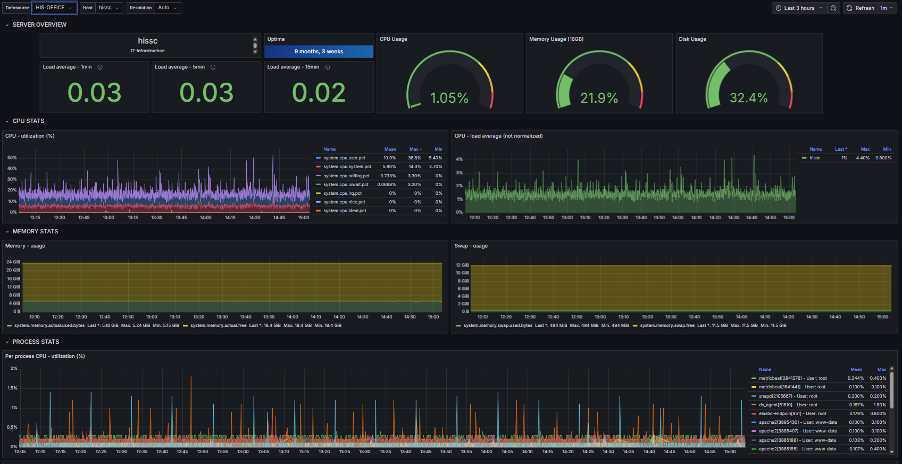Open the Host variable dropdown
The height and width of the screenshot is (464, 902).
coord(108,8)
